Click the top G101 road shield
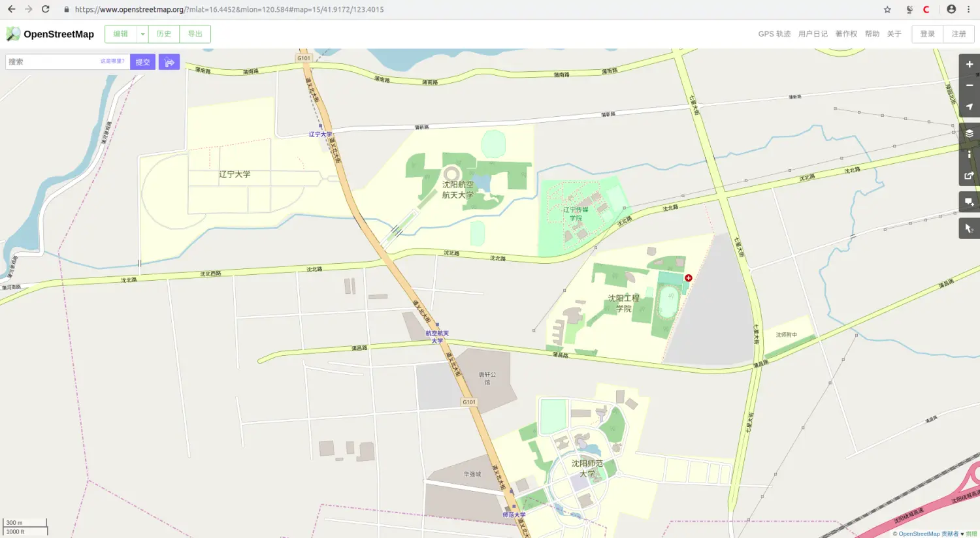Image resolution: width=980 pixels, height=538 pixels. (304, 58)
